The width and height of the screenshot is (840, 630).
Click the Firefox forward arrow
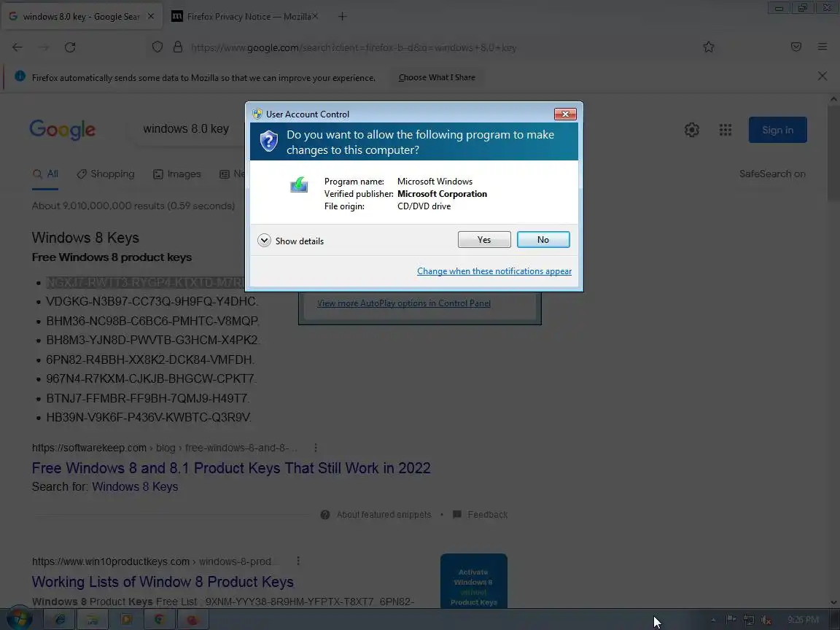coord(44,47)
